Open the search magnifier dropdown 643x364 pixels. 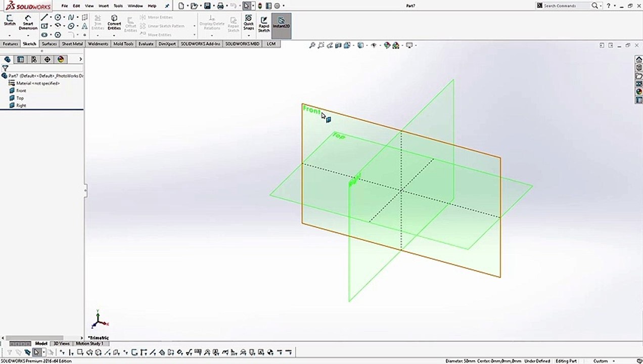click(x=601, y=6)
